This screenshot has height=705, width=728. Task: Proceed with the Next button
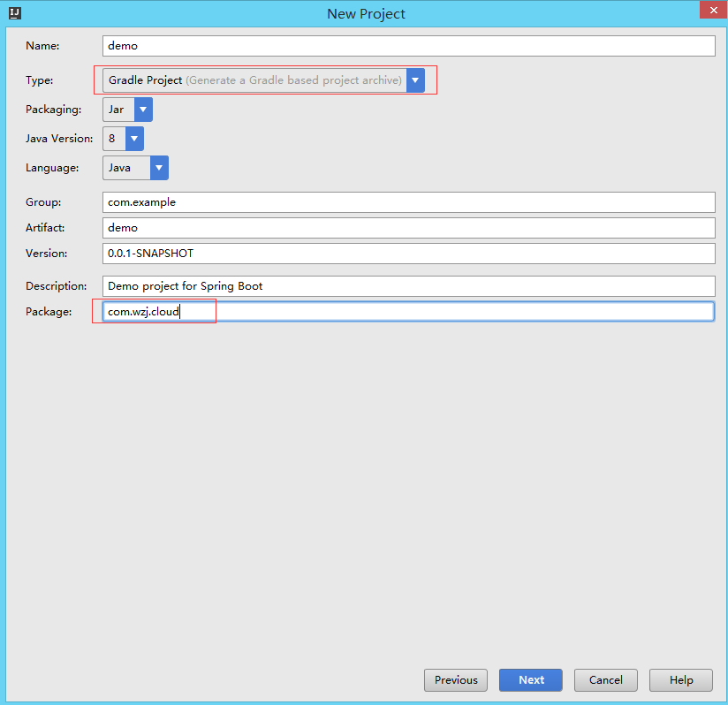click(x=531, y=680)
